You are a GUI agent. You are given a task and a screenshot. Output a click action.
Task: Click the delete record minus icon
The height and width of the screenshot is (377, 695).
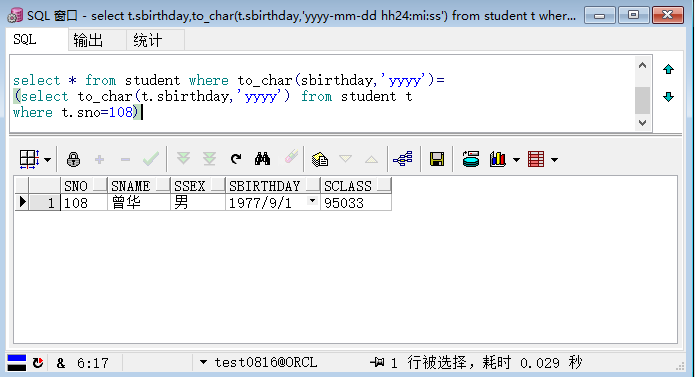[125, 159]
